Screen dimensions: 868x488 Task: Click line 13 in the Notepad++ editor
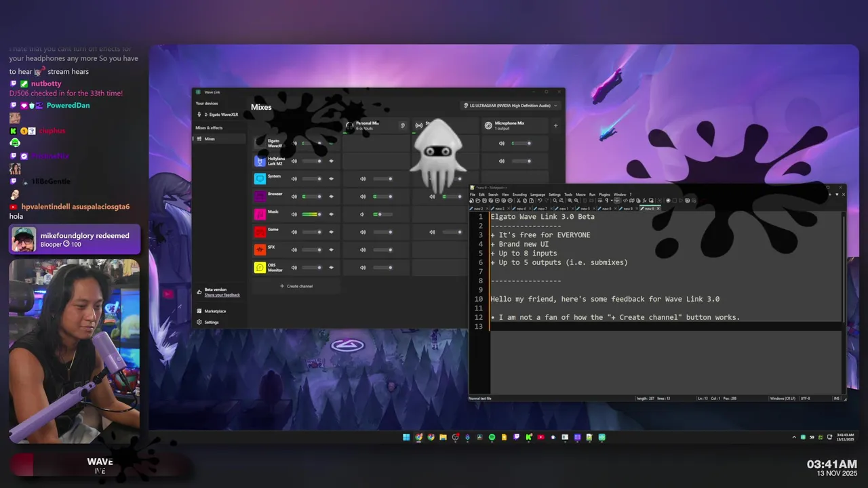tap(666, 326)
